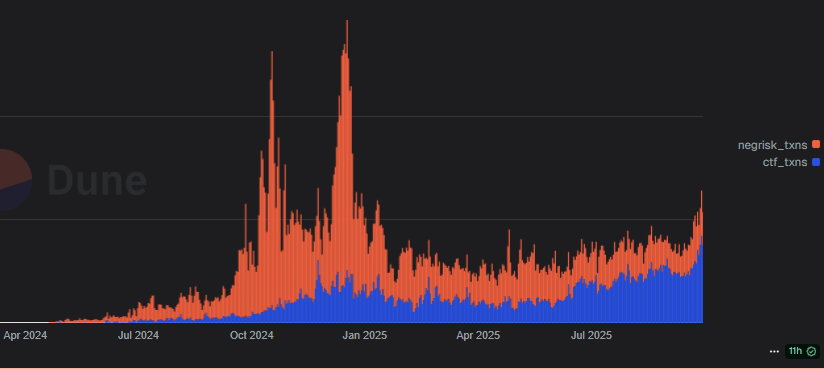Toggle the negrisk_txns legend entry
824x369 pixels.
(x=778, y=145)
